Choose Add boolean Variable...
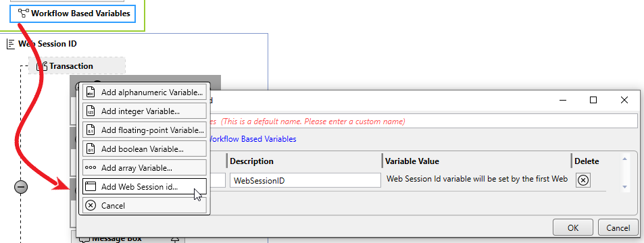 [x=145, y=149]
